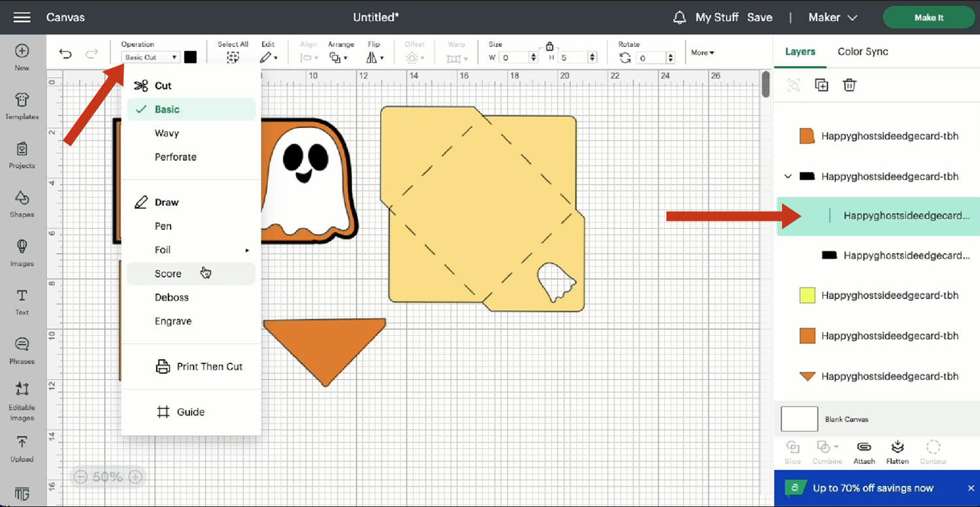Expand the Maker machine dropdown
The height and width of the screenshot is (507, 980).
coord(832,18)
